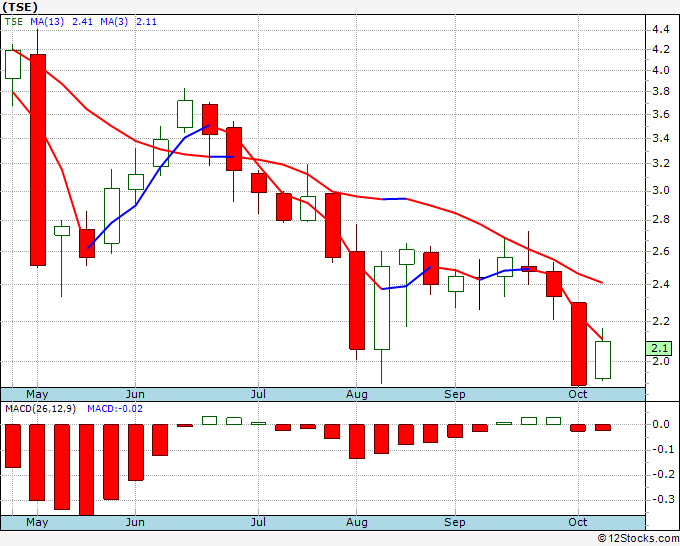
Task: Select the 2.8 price axis label
Action: (660, 220)
